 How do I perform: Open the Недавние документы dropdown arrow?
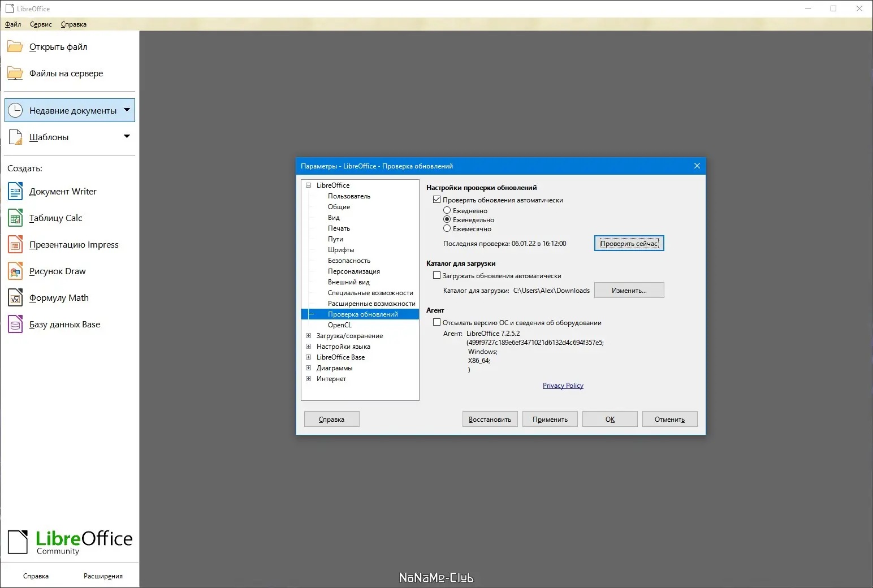[127, 110]
